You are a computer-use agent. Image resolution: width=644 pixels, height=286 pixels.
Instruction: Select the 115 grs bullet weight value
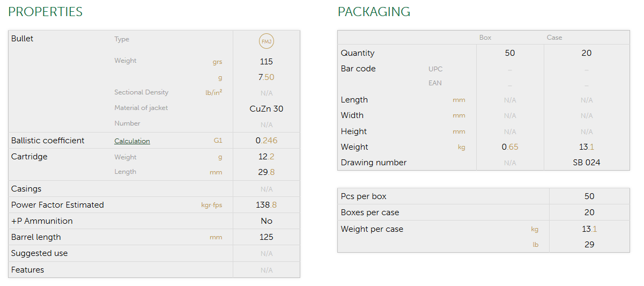click(267, 62)
